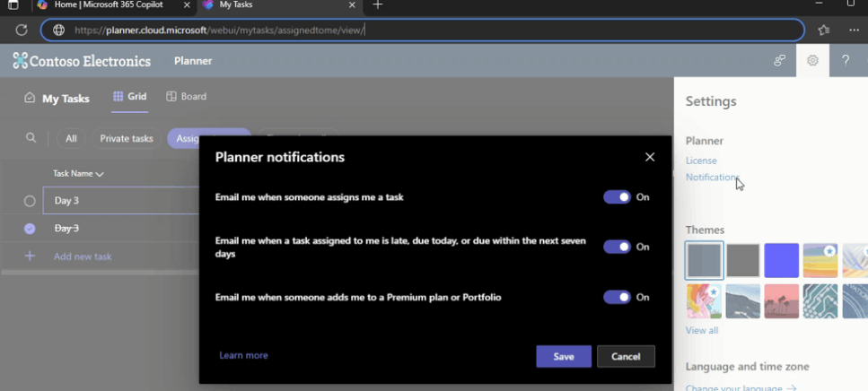The width and height of the screenshot is (868, 391).
Task: Click the struck-through Day 3 task name
Action: tap(66, 229)
